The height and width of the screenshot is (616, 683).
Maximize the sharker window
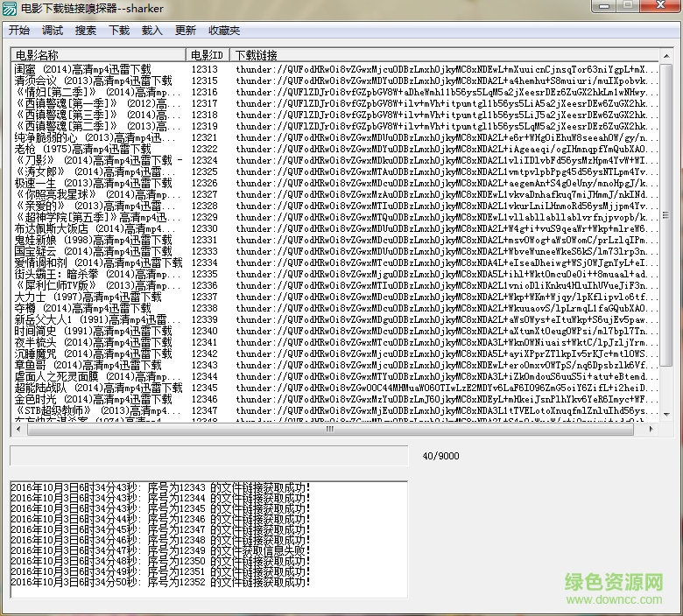point(628,5)
